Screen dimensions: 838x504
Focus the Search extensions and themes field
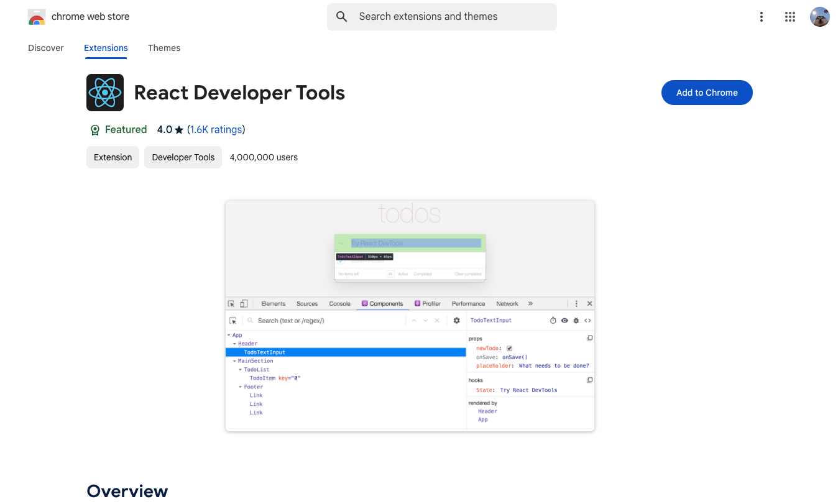click(442, 17)
